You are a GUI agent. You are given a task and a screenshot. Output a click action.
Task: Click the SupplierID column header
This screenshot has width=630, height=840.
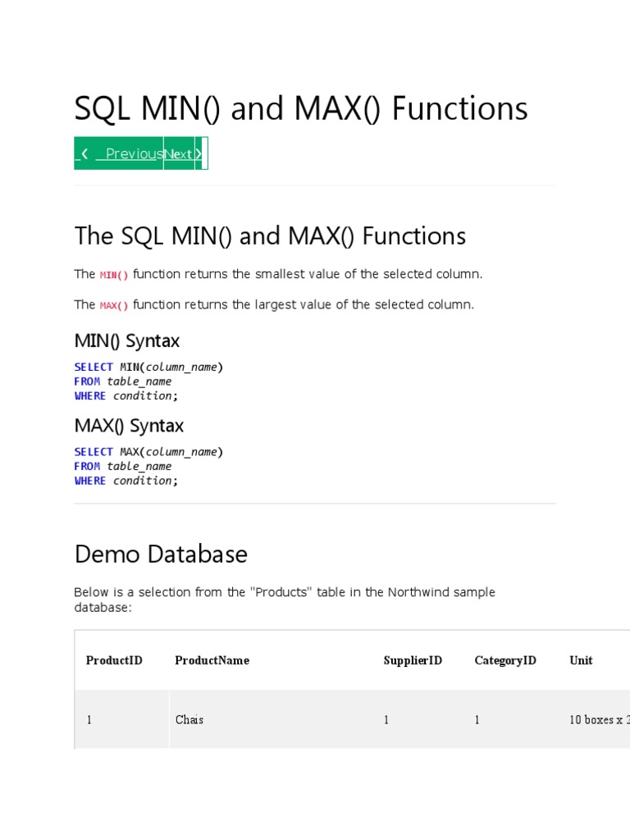413,660
